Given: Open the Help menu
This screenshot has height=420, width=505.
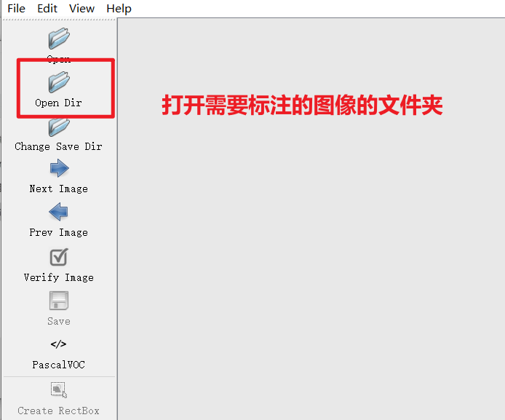Looking at the screenshot, I should coord(119,9).
